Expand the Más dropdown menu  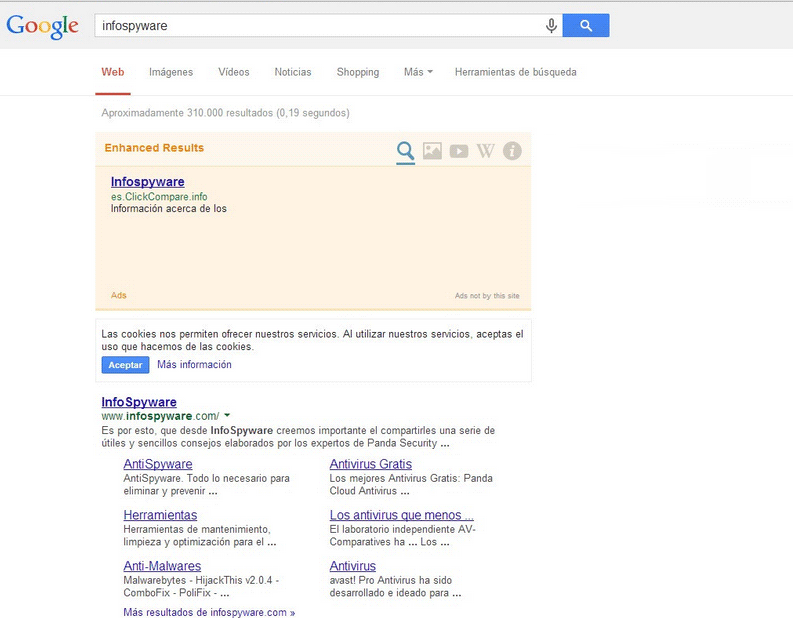point(418,72)
